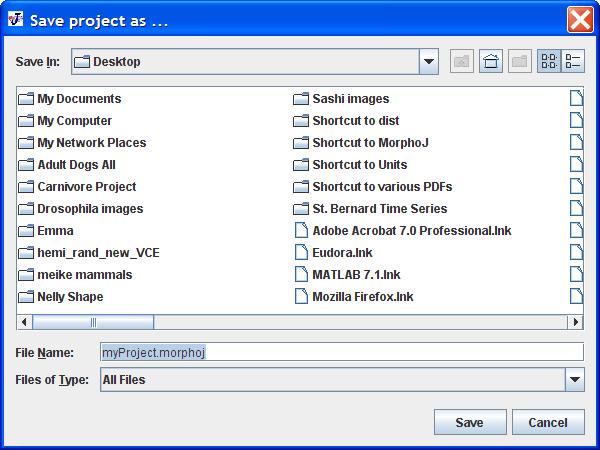
Task: Select the Mozilla Firefox.lnk file
Action: (362, 297)
